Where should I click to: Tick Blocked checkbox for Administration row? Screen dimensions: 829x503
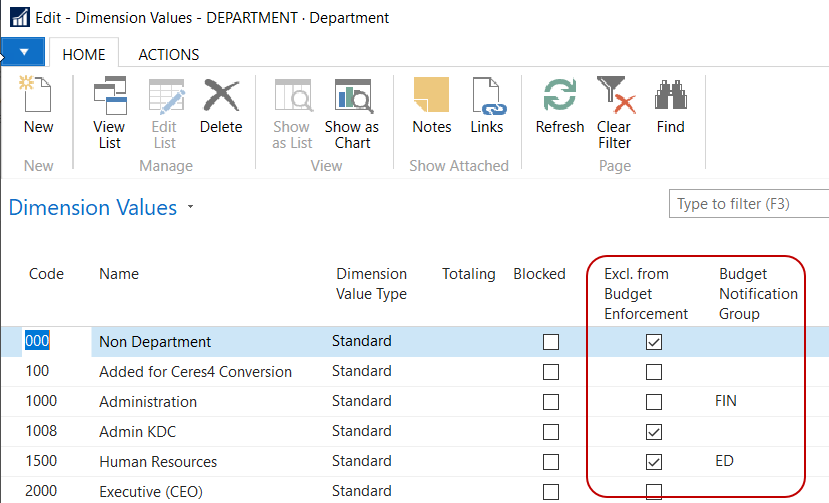pyautogui.click(x=551, y=402)
